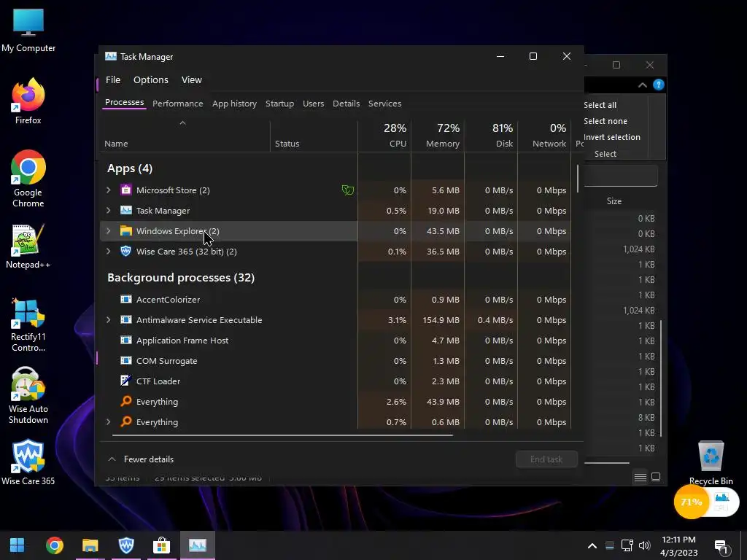Sort processes by Name column header
747x560 pixels.
185,138
